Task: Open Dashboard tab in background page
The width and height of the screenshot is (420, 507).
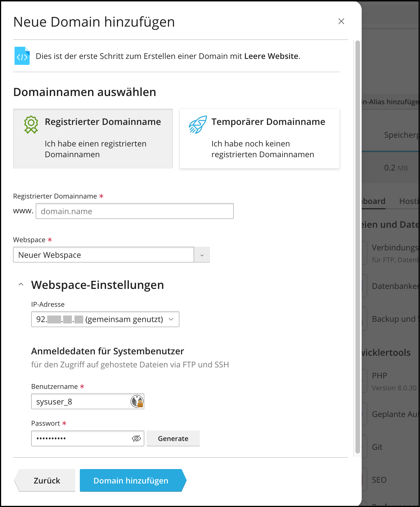Action: 374,201
